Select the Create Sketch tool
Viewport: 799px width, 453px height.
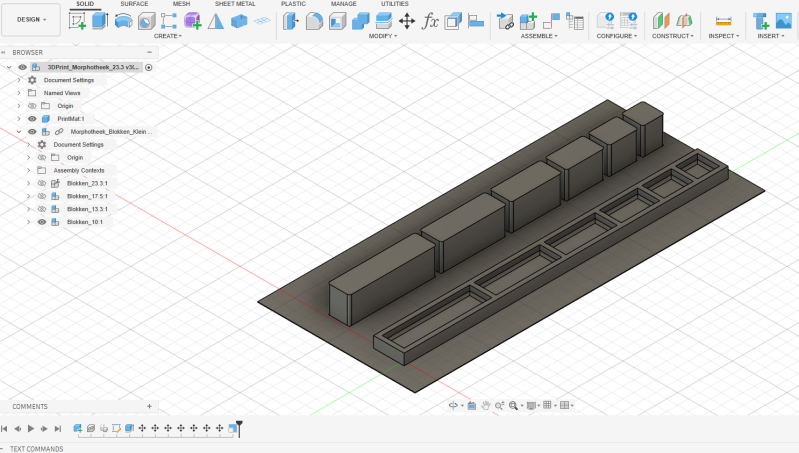77,21
